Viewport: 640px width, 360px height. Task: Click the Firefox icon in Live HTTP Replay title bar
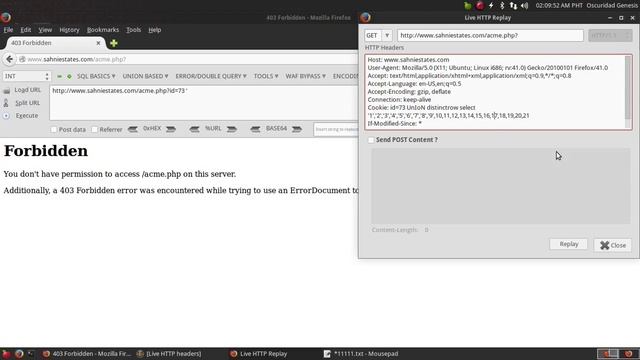(x=365, y=18)
